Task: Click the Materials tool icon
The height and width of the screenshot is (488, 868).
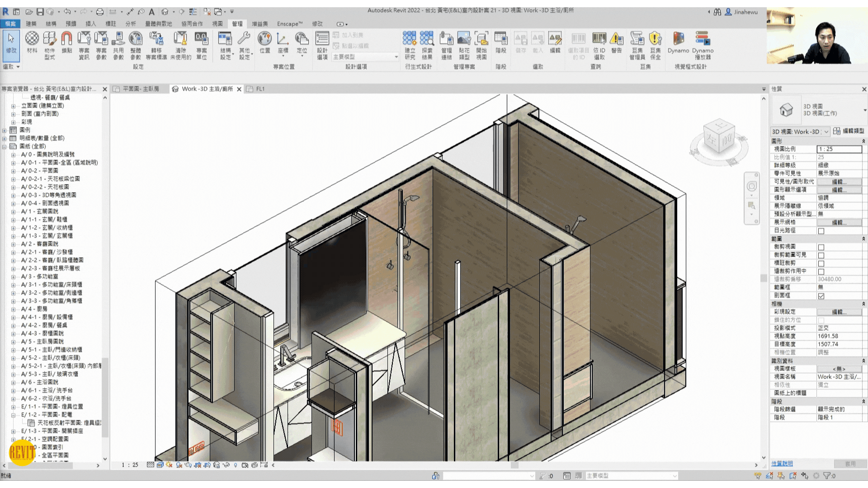Action: [32, 44]
